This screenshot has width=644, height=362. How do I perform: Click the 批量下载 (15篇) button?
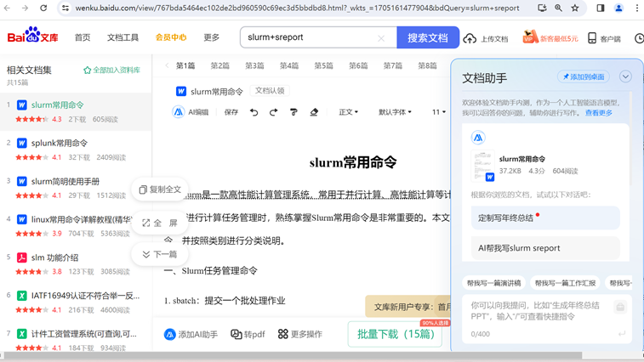tap(395, 335)
